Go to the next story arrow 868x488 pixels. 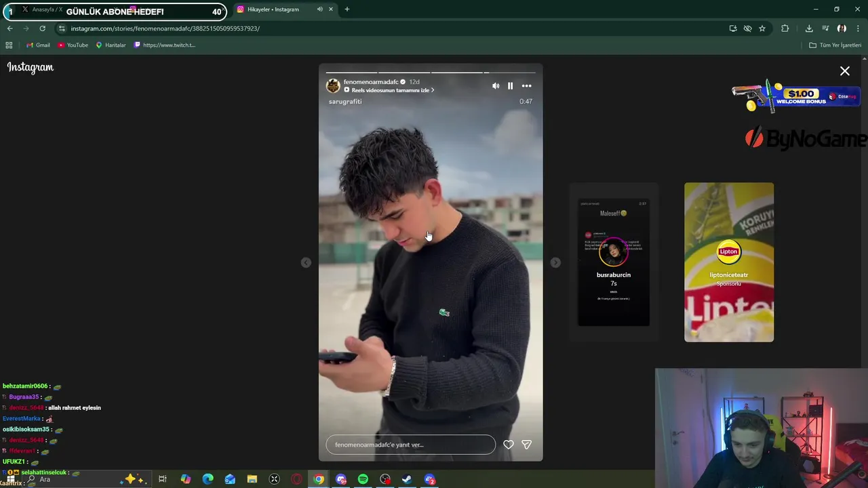tap(555, 263)
